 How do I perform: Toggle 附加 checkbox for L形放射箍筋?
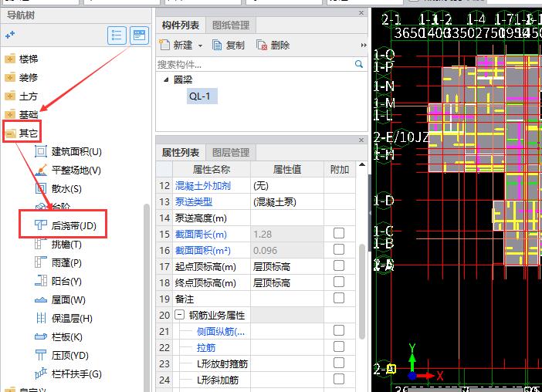[x=339, y=363]
